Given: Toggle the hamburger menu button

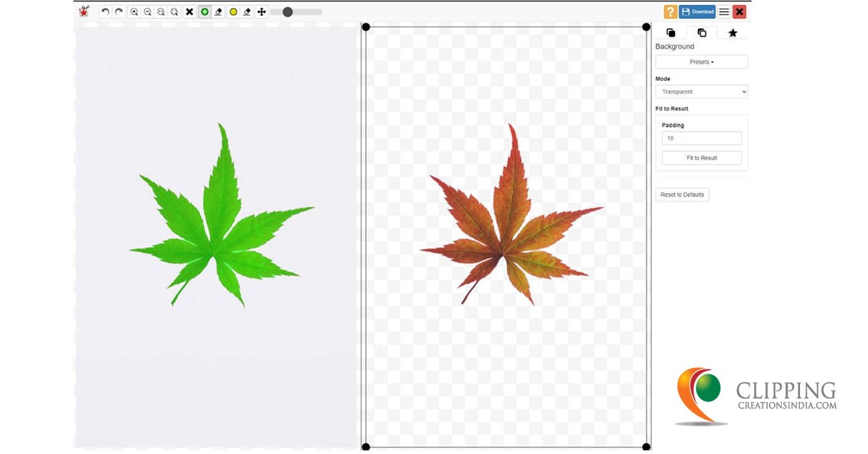Looking at the screenshot, I should pos(723,11).
